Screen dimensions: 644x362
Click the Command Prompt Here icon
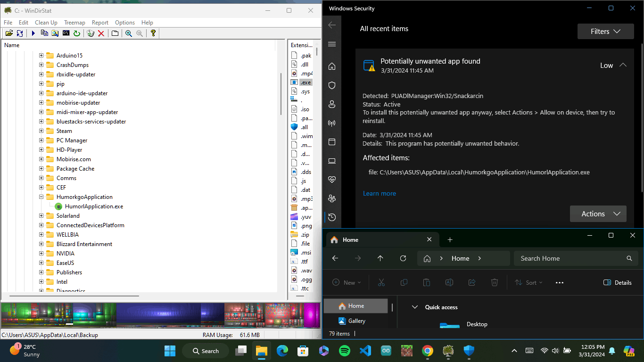point(66,33)
